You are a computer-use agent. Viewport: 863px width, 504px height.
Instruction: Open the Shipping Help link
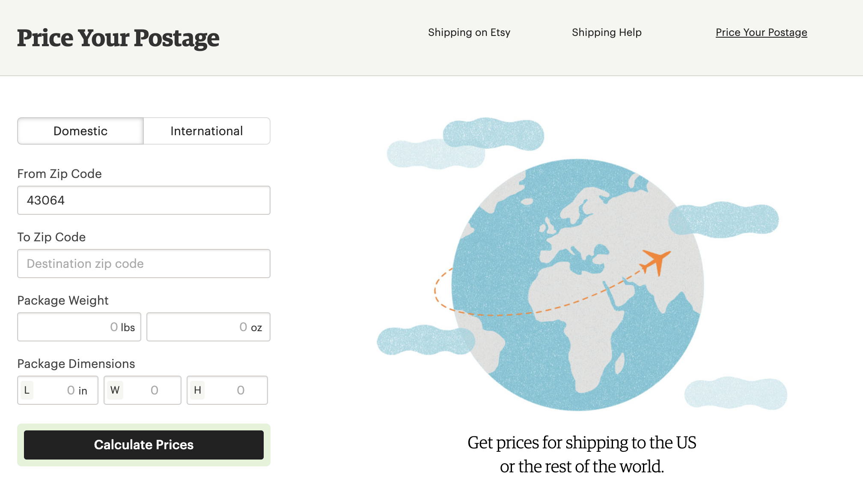click(607, 33)
